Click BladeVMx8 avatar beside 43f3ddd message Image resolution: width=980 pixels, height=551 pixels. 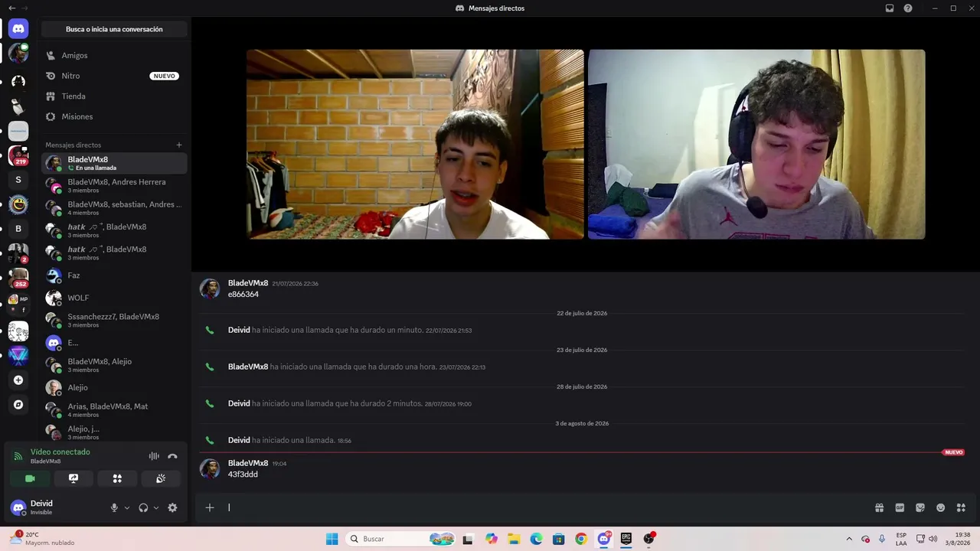click(210, 468)
